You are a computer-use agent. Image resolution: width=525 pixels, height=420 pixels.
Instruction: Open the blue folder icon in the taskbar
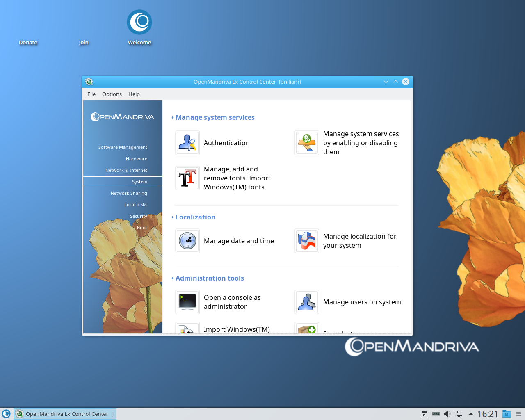pos(507,414)
